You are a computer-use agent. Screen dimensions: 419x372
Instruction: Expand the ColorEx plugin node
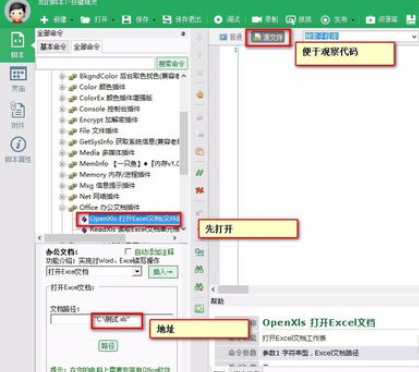pos(62,98)
